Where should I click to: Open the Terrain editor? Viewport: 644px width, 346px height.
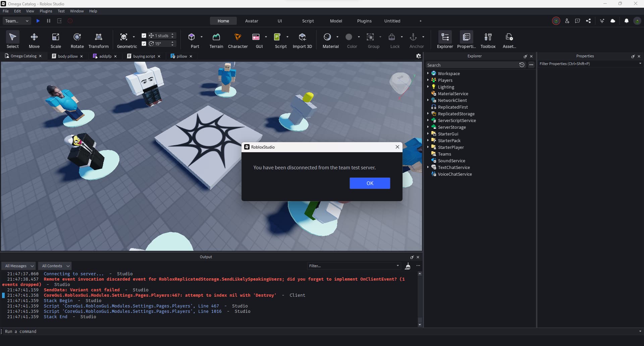(x=216, y=40)
